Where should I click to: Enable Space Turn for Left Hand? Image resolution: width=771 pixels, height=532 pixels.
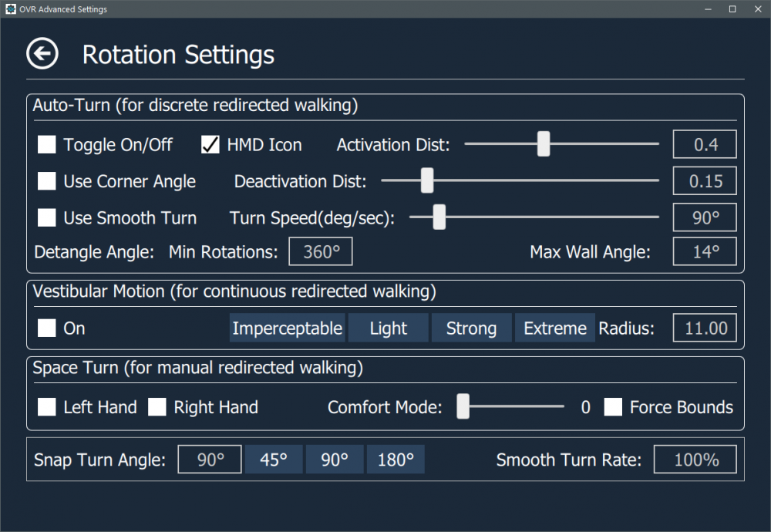[47, 407]
